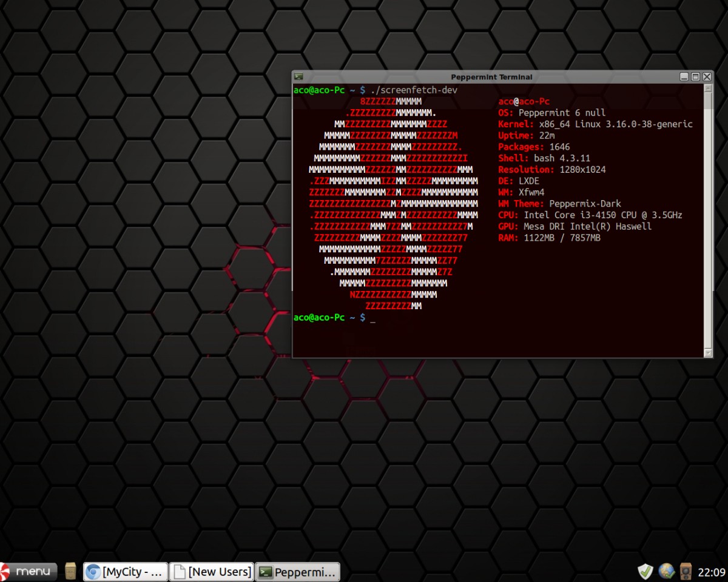This screenshot has height=582, width=728.
Task: Show the calendar from the 22:09 clock
Action: 711,572
